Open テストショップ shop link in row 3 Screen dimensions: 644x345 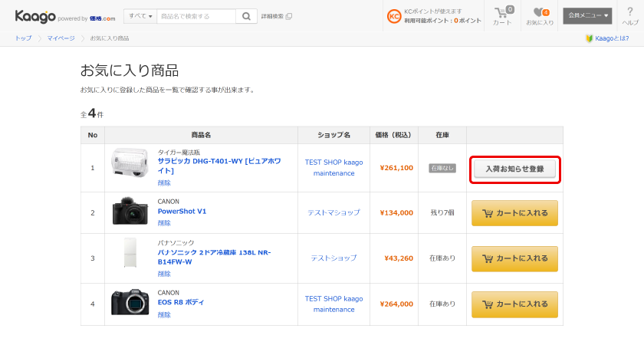(334, 258)
